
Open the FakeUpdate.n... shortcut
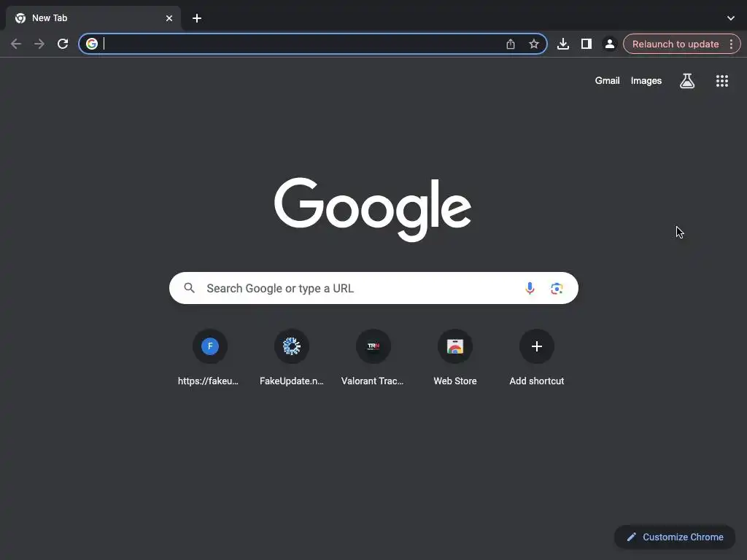pos(292,357)
